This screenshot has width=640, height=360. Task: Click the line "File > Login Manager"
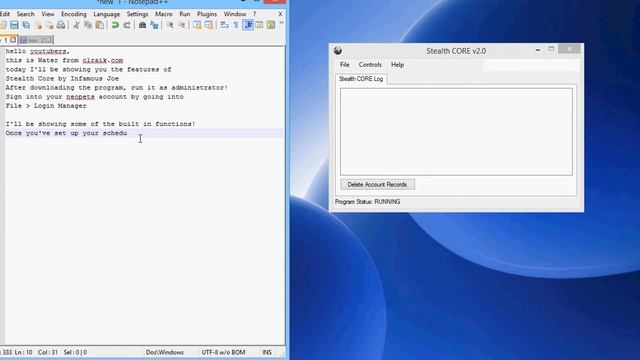click(x=46, y=106)
